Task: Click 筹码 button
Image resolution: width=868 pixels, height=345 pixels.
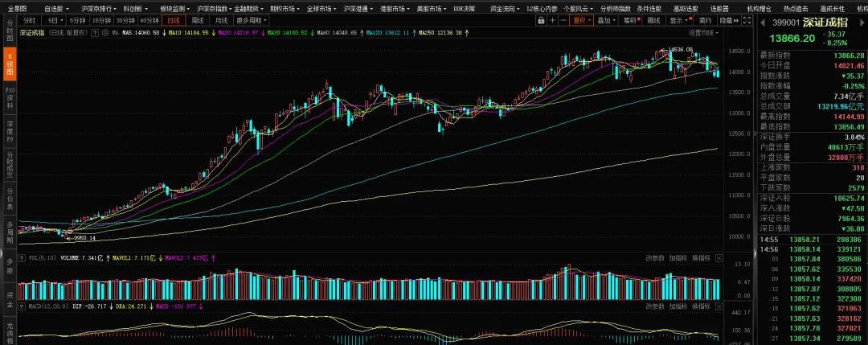Action: click(x=631, y=20)
